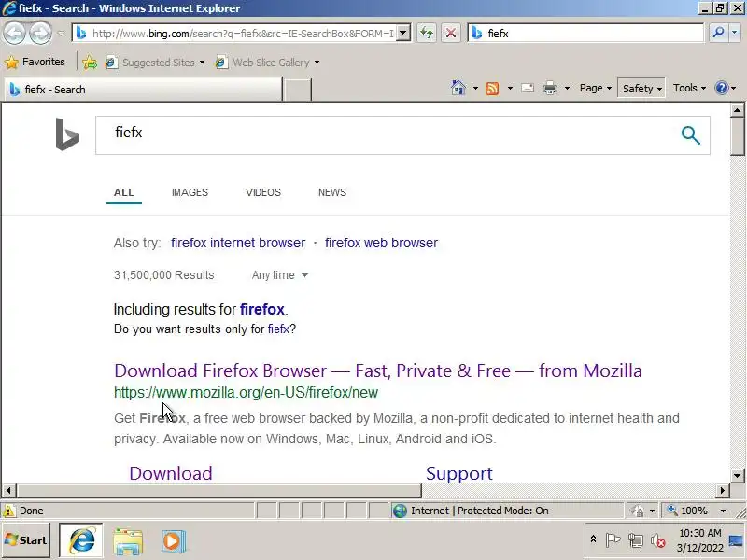The width and height of the screenshot is (747, 560).
Task: Click the Bing search input field
Action: (386, 135)
